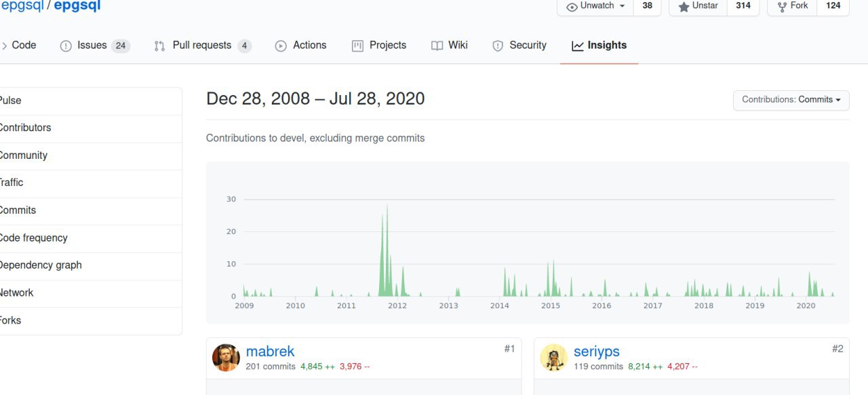
Task: Open Pulse in the sidebar
Action: pos(91,100)
